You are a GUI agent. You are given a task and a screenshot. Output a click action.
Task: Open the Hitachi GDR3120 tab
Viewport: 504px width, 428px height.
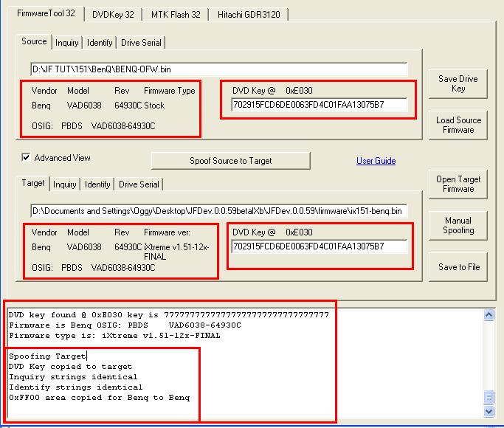tap(249, 15)
